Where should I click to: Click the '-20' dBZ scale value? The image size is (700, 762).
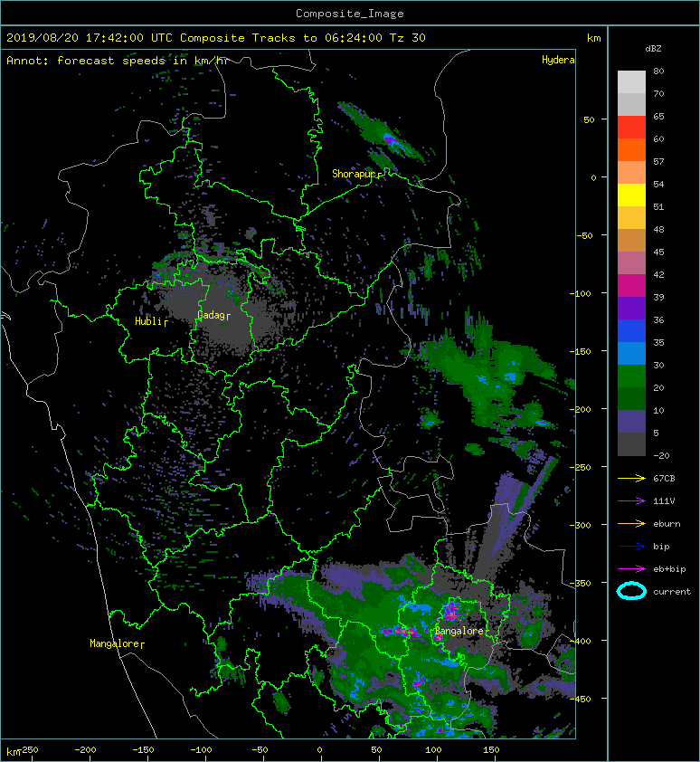pos(661,455)
